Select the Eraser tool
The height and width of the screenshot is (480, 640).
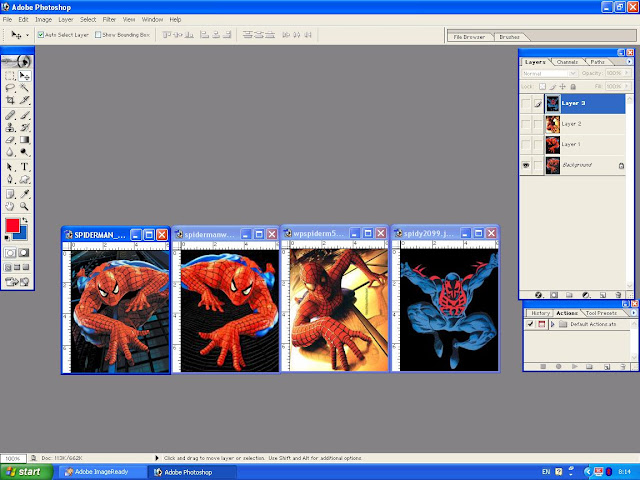coord(10,140)
